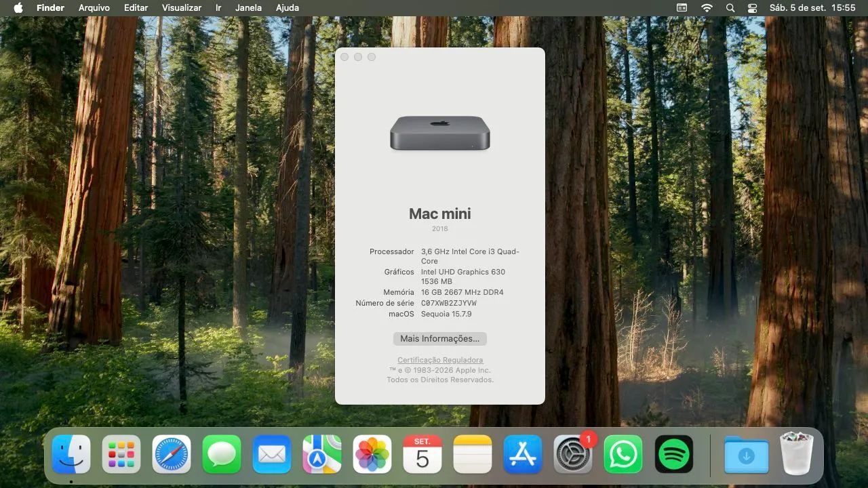
Task: Open the Ir menu
Action: click(218, 7)
